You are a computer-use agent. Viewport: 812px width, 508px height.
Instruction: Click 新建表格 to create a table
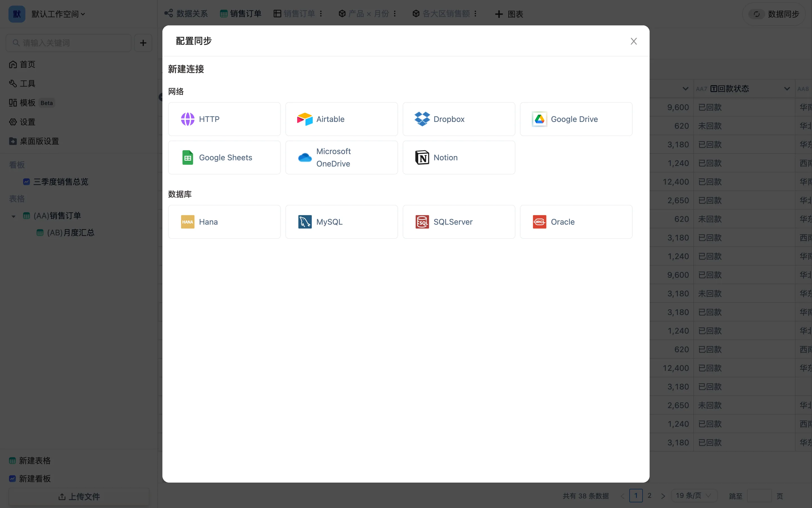30,461
